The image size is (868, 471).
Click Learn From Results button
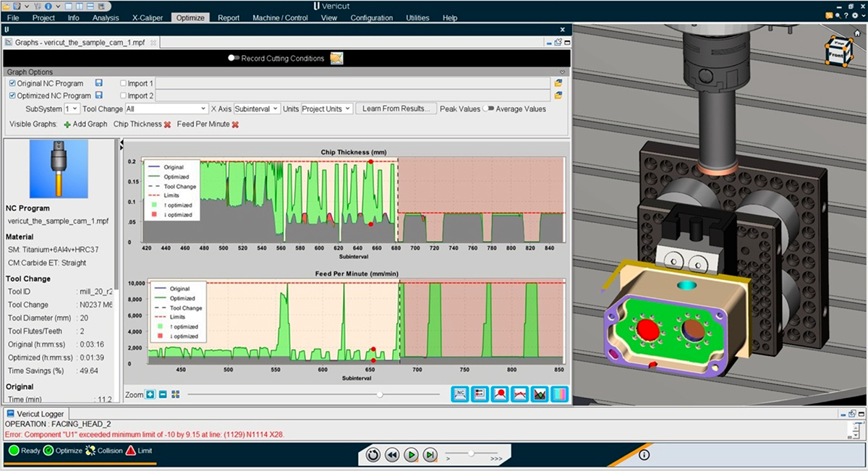(x=396, y=109)
